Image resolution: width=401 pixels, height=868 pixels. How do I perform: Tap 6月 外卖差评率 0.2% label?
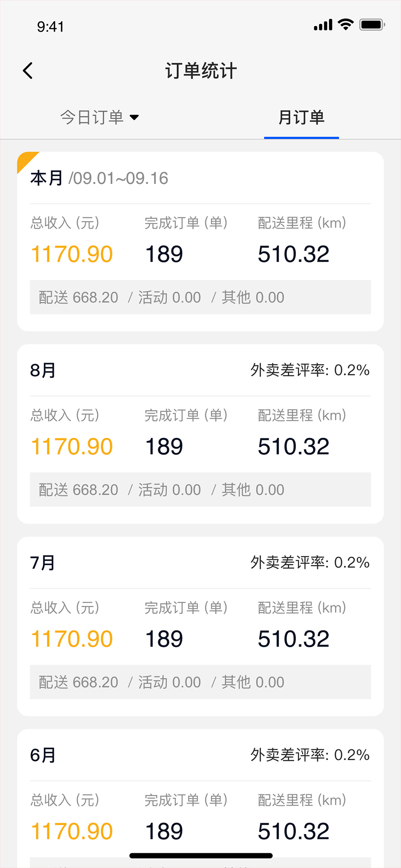coord(310,755)
